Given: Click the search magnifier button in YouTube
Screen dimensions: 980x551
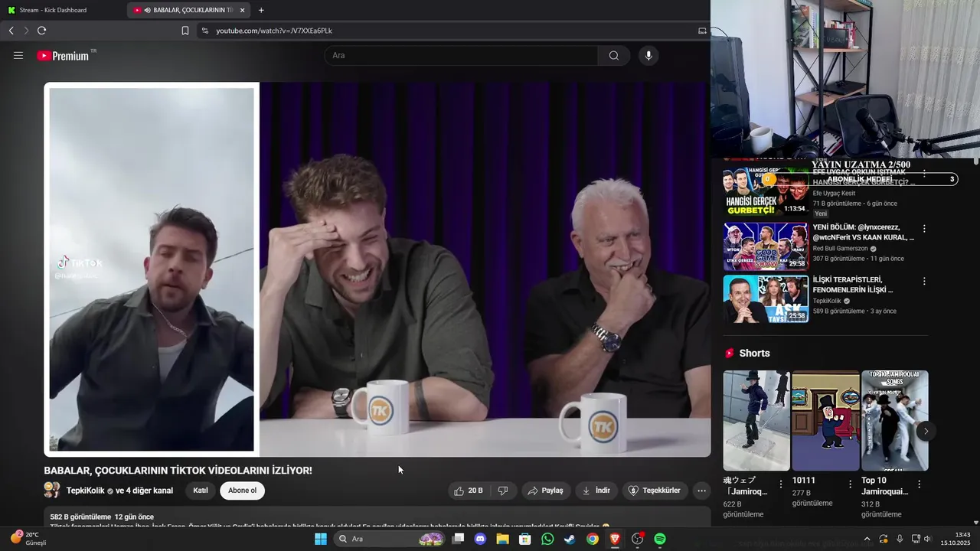Looking at the screenshot, I should (x=613, y=55).
